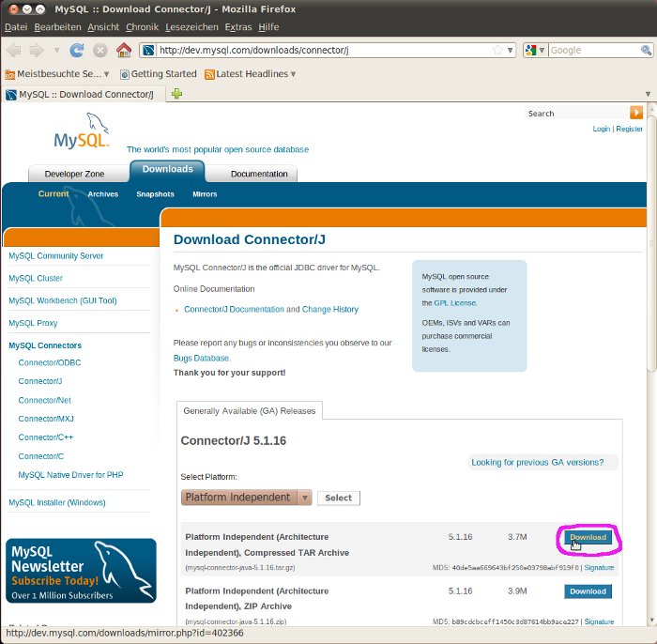Open the Extras menu
The height and width of the screenshot is (644, 657).
coord(238,27)
